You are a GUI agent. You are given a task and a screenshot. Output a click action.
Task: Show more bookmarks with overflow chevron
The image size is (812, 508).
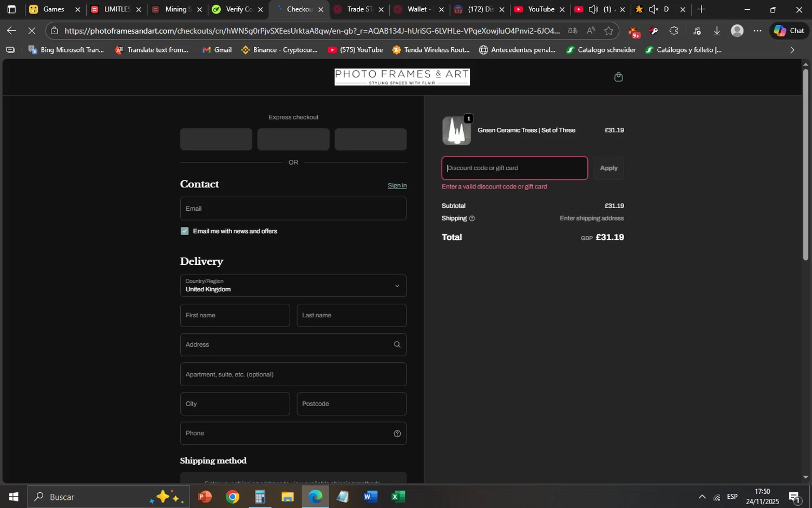[x=793, y=50]
